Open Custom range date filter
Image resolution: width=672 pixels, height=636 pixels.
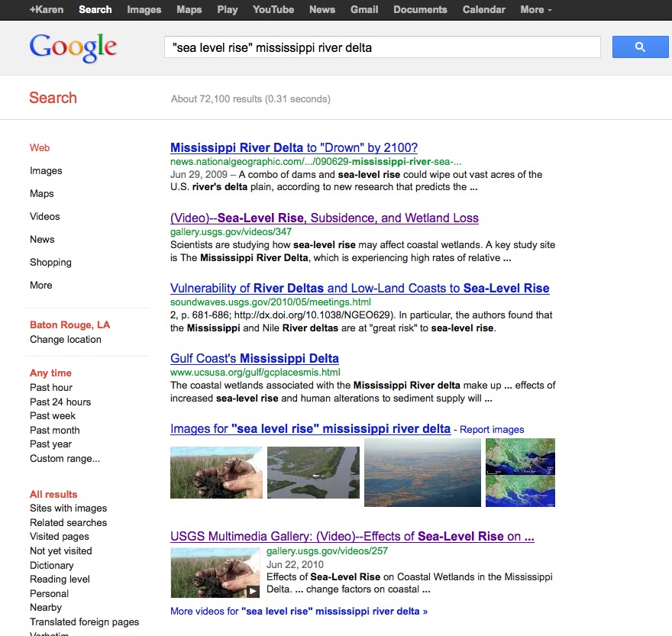click(x=65, y=459)
